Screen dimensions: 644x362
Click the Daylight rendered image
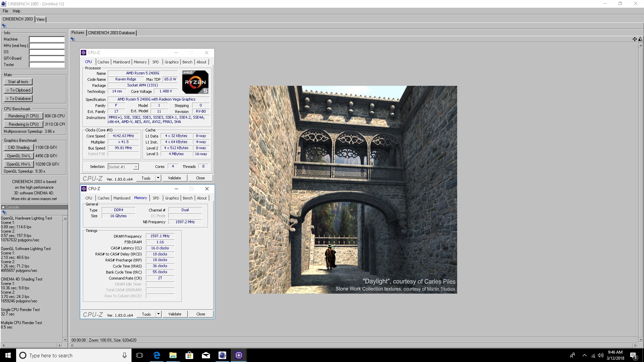(x=353, y=190)
